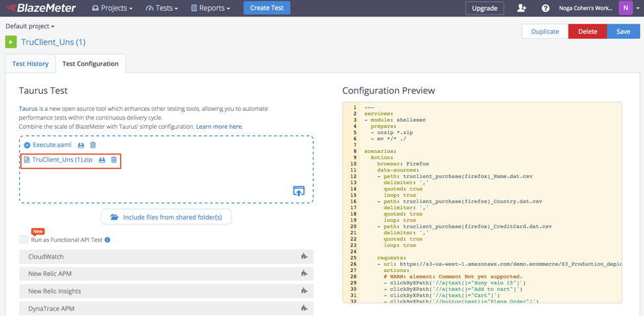Open the Taurus link
This screenshot has width=644, height=316.
tap(28, 109)
